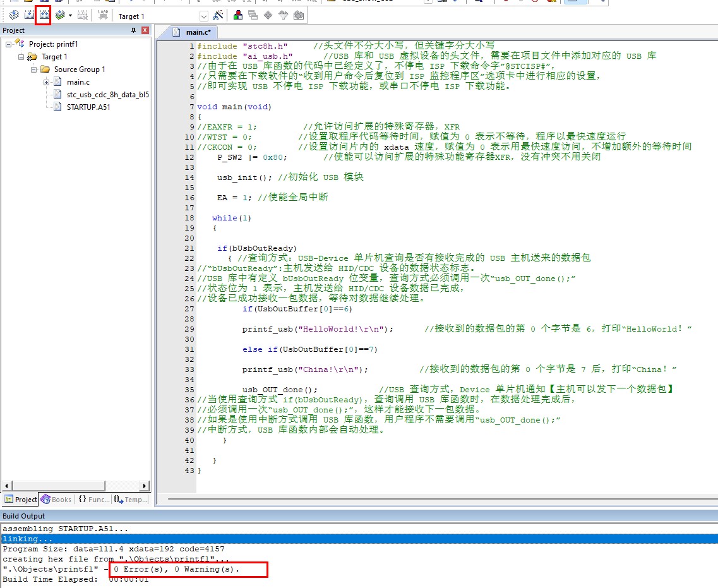Screen dimensions: 718x588
Task: Click the '#include "ai_usb.h"' code line
Action: pyautogui.click(x=244, y=56)
